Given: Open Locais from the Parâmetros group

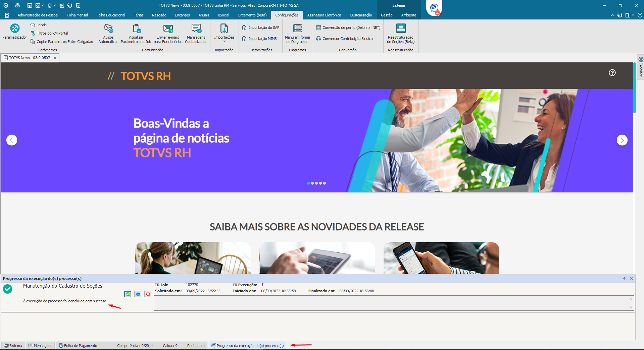Looking at the screenshot, I should (x=38, y=25).
